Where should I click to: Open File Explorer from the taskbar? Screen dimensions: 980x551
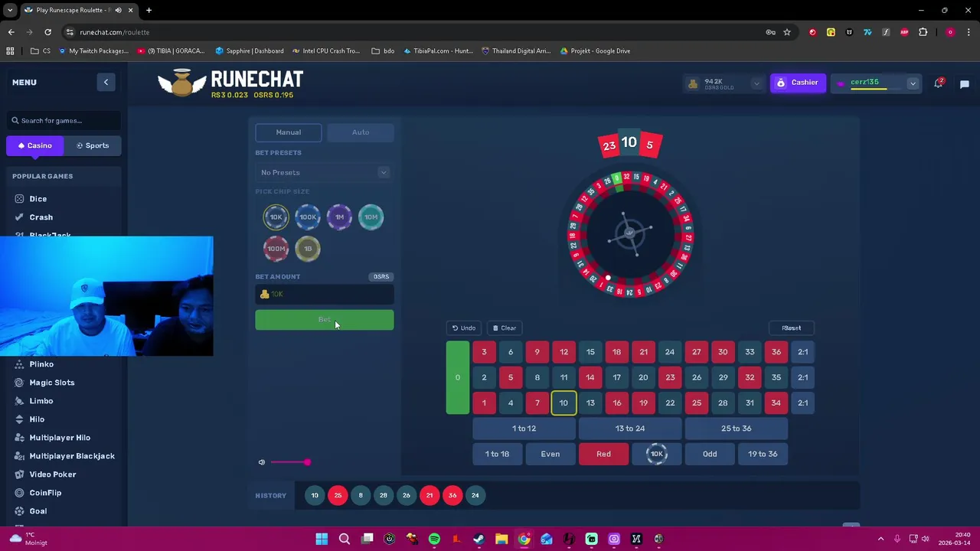[x=501, y=539]
